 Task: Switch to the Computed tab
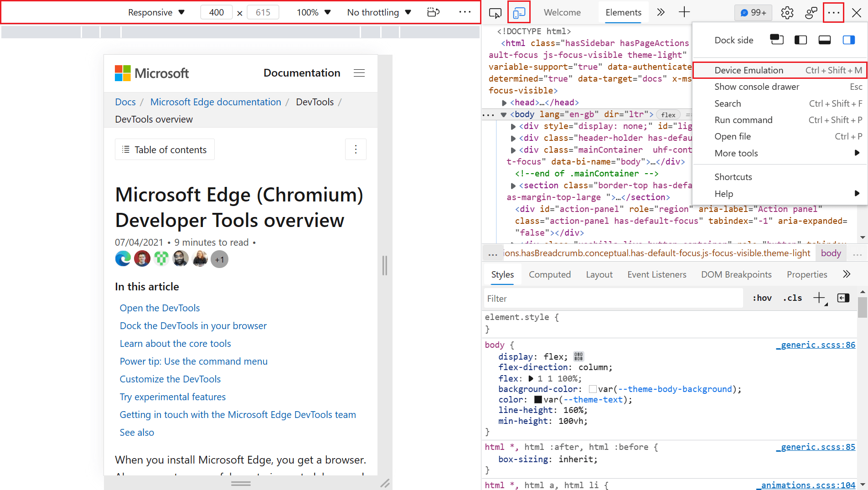pyautogui.click(x=550, y=274)
